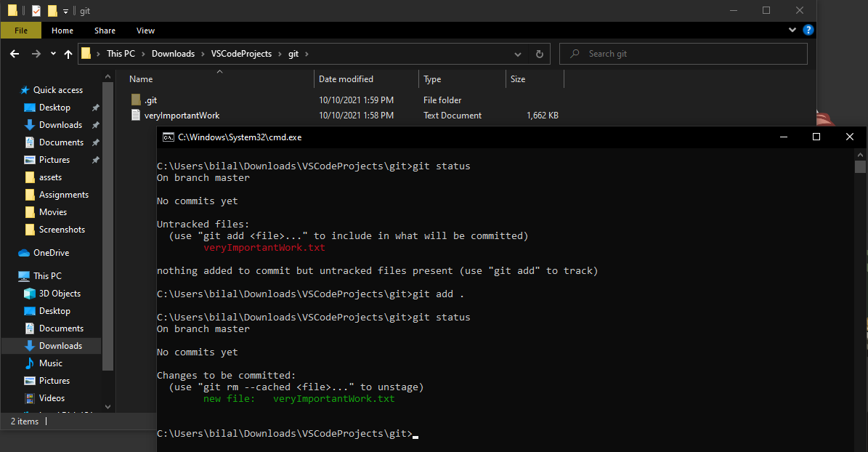Open the address bar history dropdown
868x452 pixels.
[517, 53]
